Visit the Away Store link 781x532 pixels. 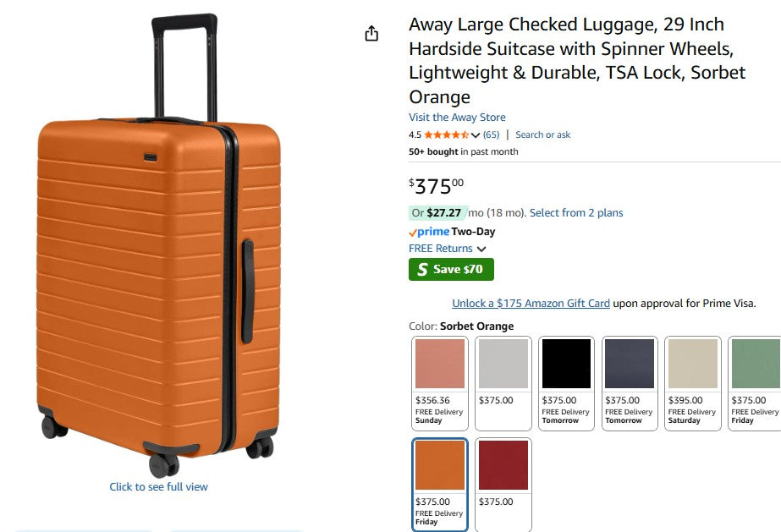coord(457,118)
